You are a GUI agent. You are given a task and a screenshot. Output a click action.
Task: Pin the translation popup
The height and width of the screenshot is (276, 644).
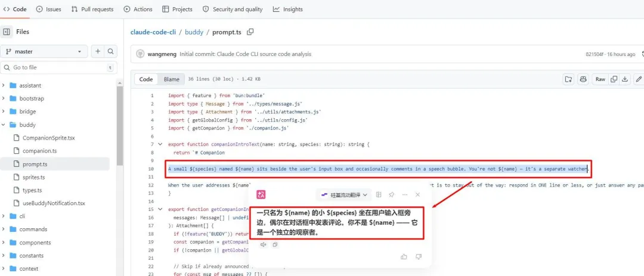[x=391, y=195]
